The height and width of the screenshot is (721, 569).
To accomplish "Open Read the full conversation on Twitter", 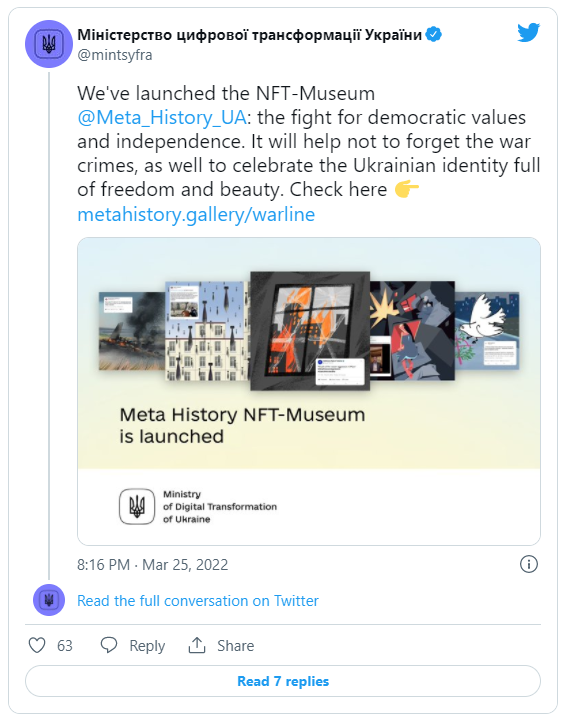I will click(198, 601).
